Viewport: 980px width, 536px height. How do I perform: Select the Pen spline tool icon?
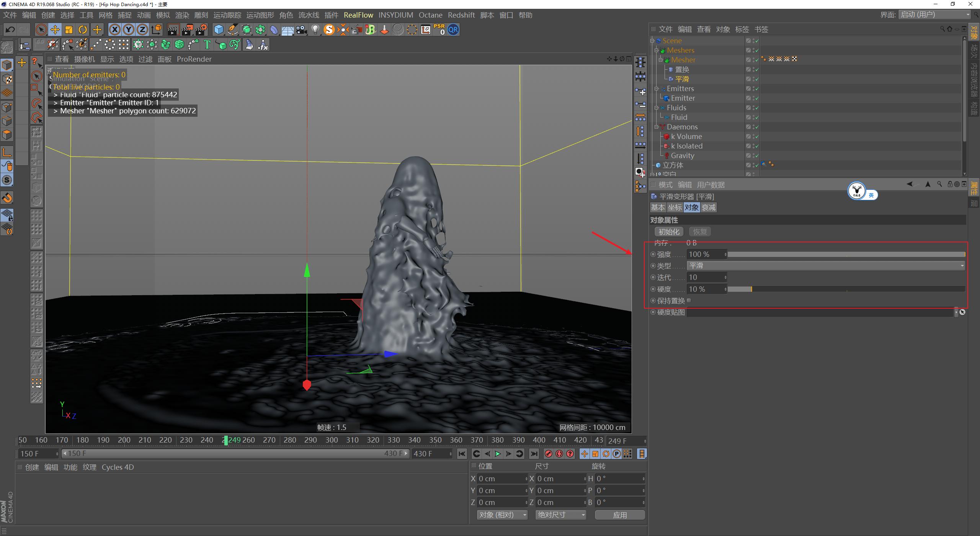(x=233, y=29)
